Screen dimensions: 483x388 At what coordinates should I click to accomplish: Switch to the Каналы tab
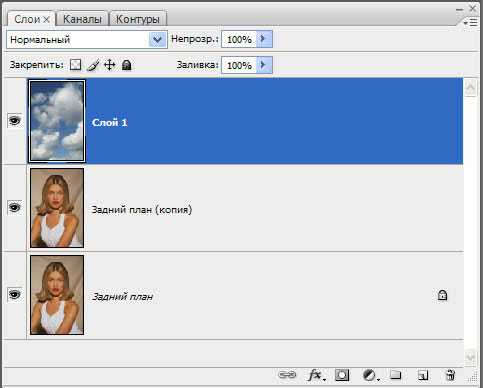pyautogui.click(x=82, y=19)
